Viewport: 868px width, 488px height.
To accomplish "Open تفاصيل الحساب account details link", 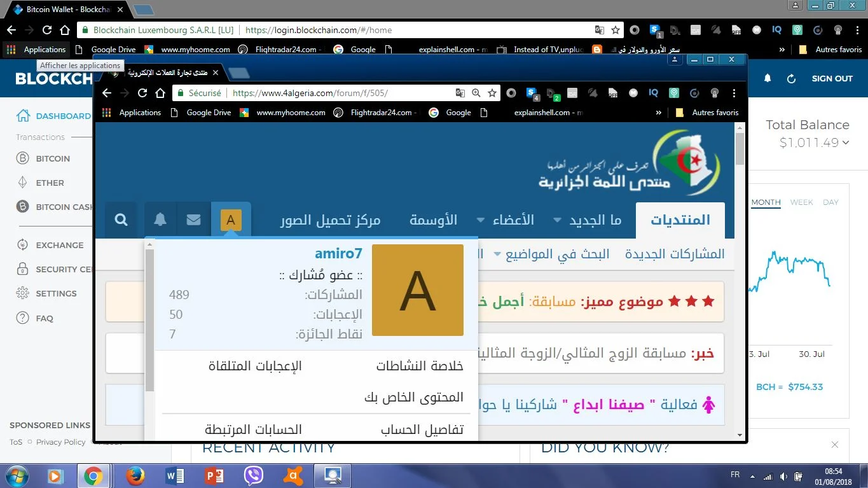I will point(422,430).
